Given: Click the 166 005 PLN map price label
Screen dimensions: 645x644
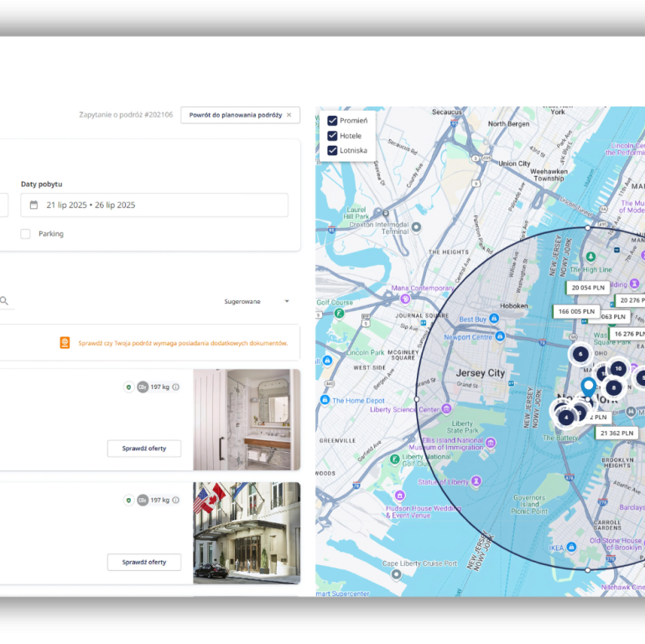Looking at the screenshot, I should click(x=576, y=312).
